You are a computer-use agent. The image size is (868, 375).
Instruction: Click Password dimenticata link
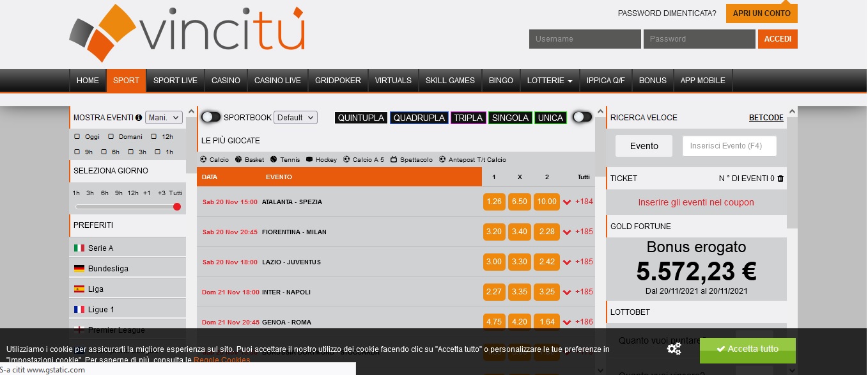tap(667, 13)
